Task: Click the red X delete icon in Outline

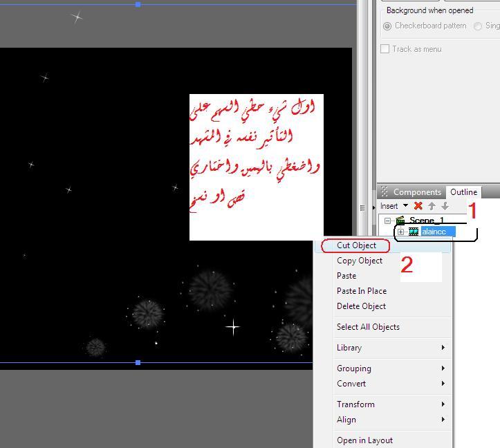Action: point(418,206)
